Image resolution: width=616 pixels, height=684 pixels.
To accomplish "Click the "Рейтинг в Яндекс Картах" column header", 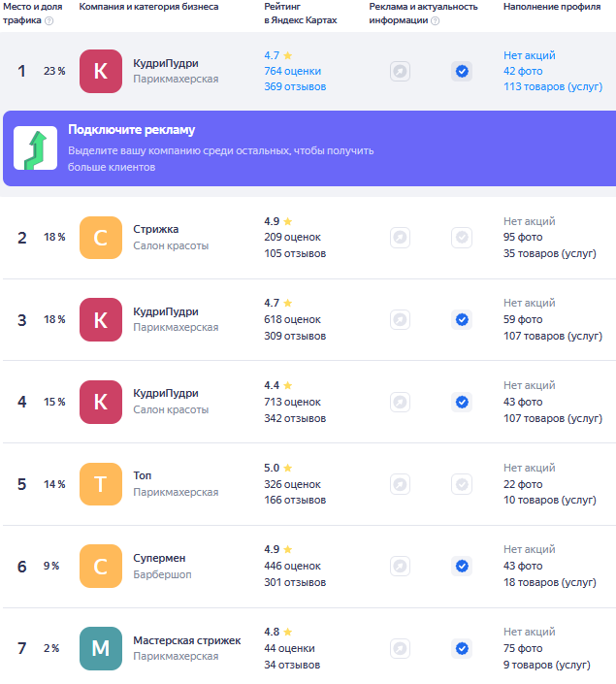I will 301,14.
